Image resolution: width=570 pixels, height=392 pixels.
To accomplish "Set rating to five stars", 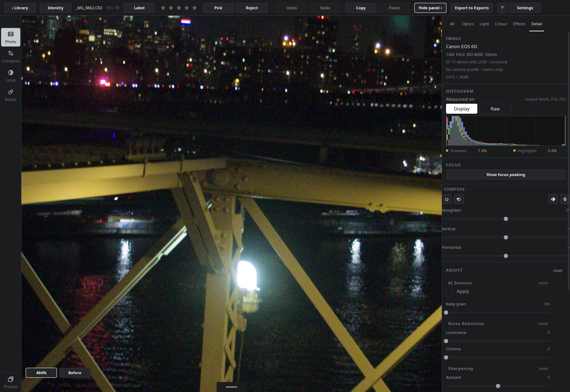I will coord(195,8).
